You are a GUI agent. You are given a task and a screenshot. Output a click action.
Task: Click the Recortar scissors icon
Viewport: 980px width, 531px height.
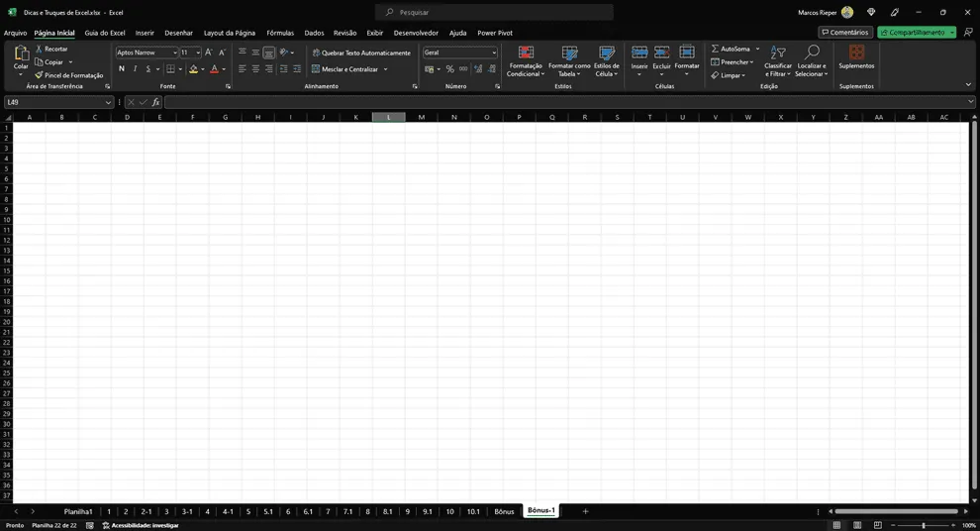click(39, 49)
